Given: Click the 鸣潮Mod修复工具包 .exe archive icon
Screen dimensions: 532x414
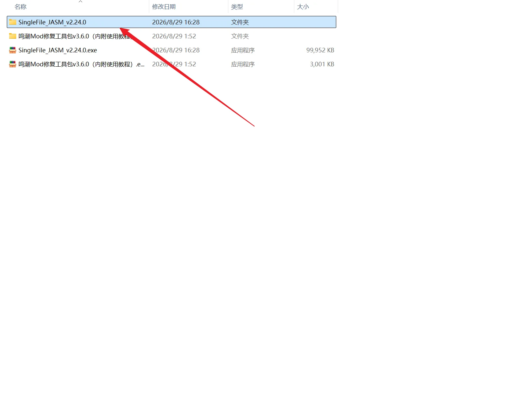Looking at the screenshot, I should [x=13, y=64].
